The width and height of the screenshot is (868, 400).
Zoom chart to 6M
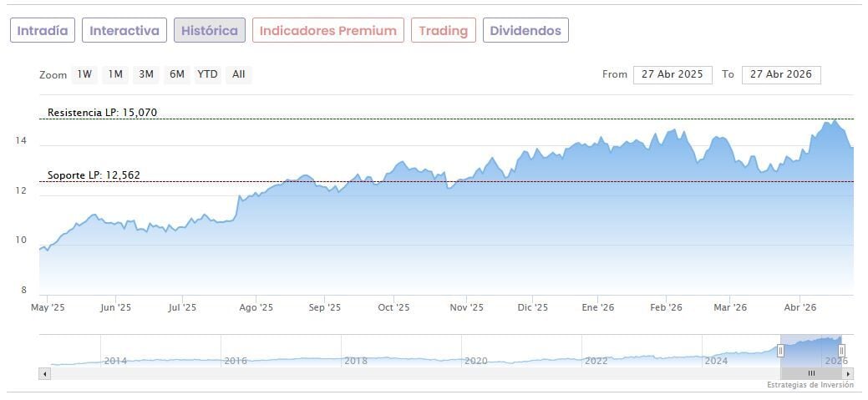[x=176, y=74]
